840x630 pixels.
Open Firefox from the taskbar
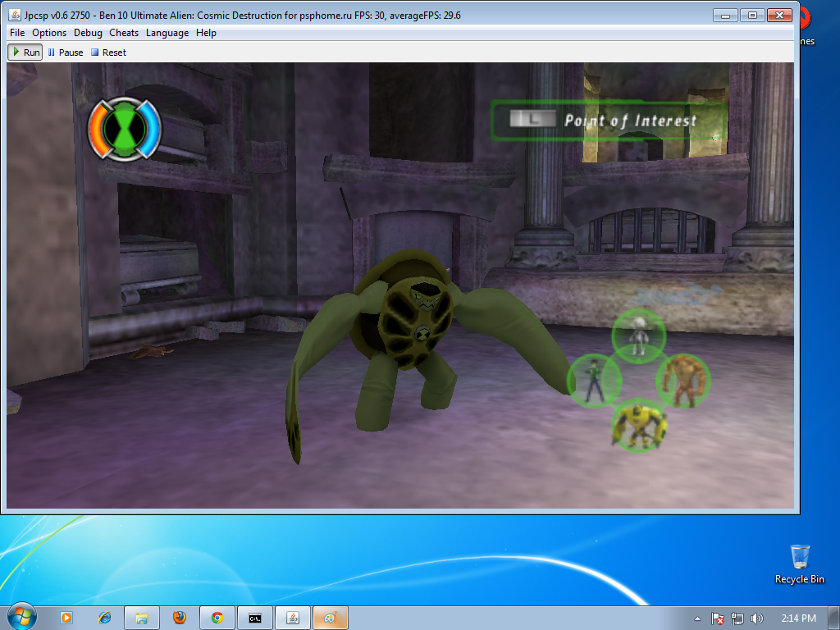(180, 618)
